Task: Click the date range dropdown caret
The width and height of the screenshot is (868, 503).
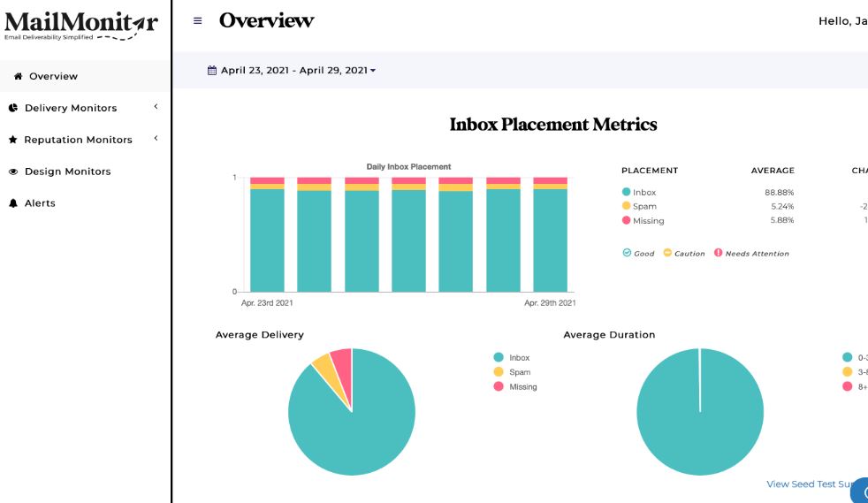Action: click(373, 71)
